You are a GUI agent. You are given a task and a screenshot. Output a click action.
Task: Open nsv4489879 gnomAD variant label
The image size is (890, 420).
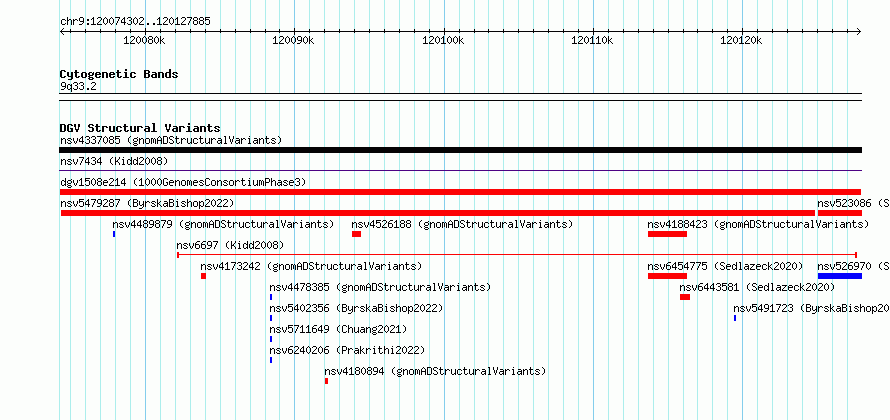coord(223,224)
